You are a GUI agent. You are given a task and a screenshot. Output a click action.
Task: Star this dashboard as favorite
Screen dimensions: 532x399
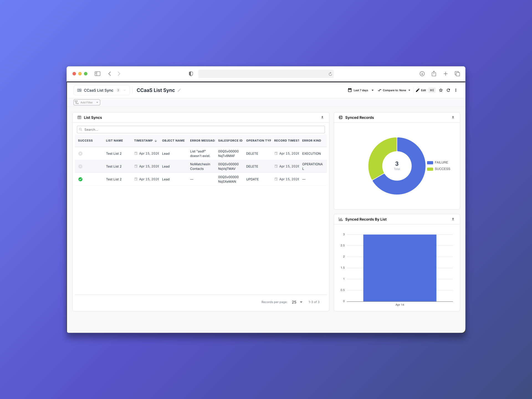click(x=441, y=90)
